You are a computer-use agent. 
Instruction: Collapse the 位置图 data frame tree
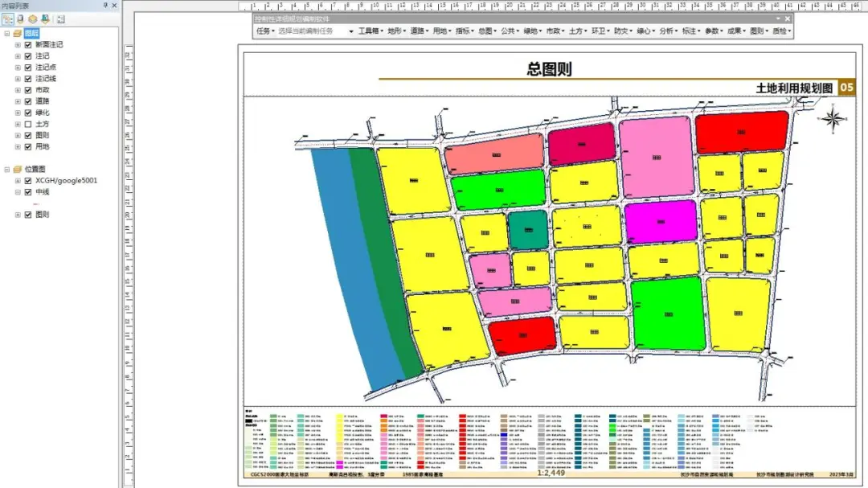tap(7, 169)
